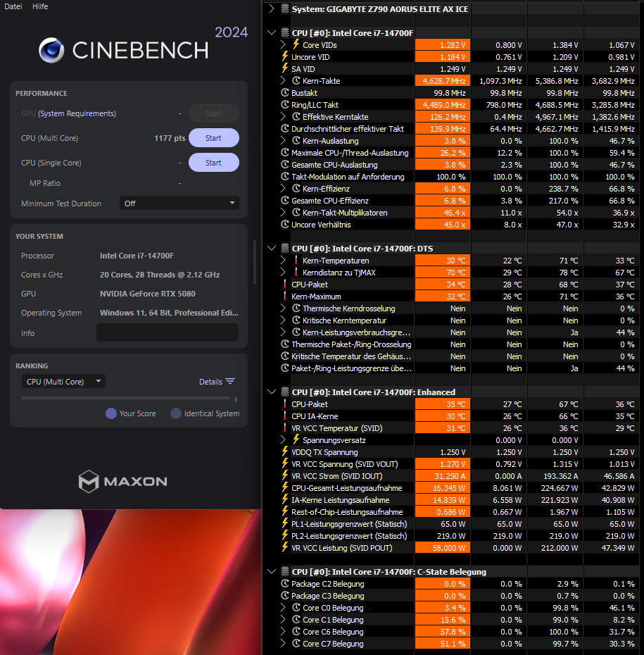This screenshot has height=655, width=644.
Task: Click the Info text field
Action: [x=168, y=332]
